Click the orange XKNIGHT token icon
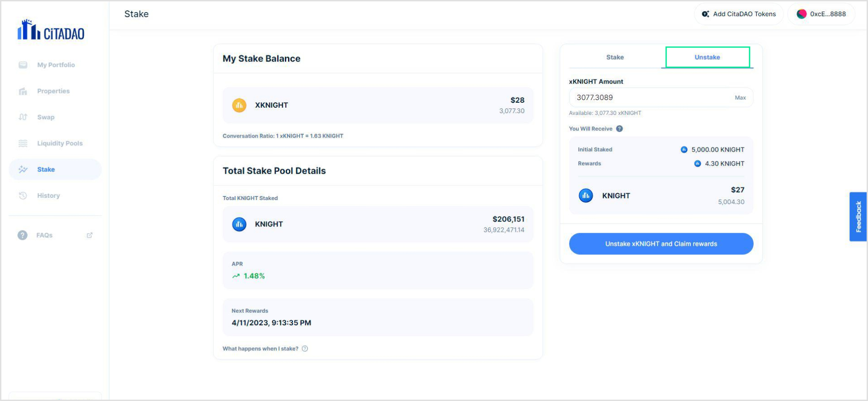 click(239, 105)
